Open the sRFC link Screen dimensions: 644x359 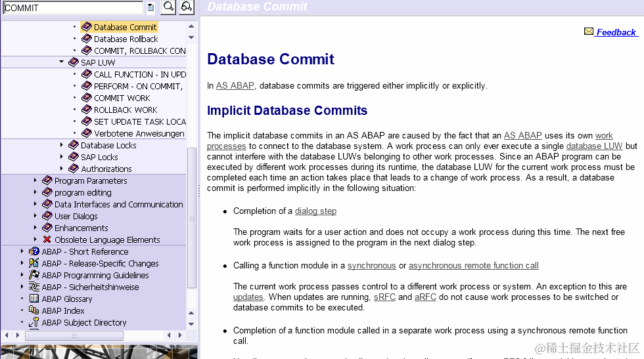point(384,297)
